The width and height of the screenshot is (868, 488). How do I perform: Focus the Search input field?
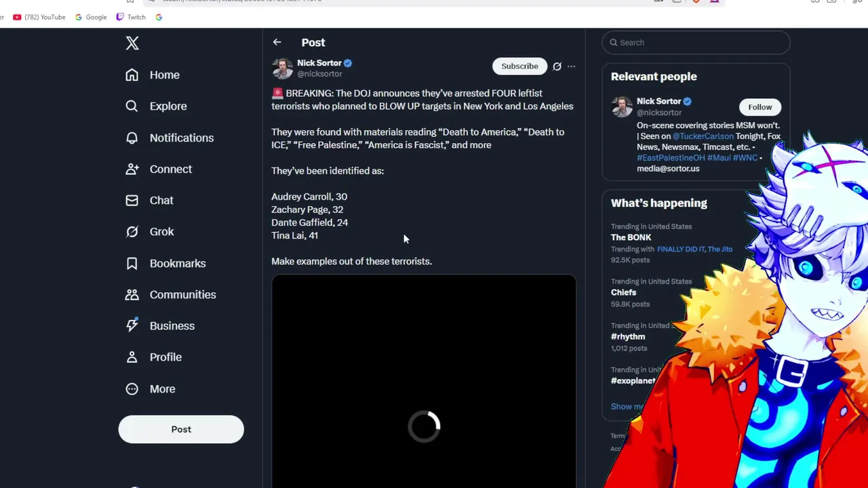(x=696, y=43)
